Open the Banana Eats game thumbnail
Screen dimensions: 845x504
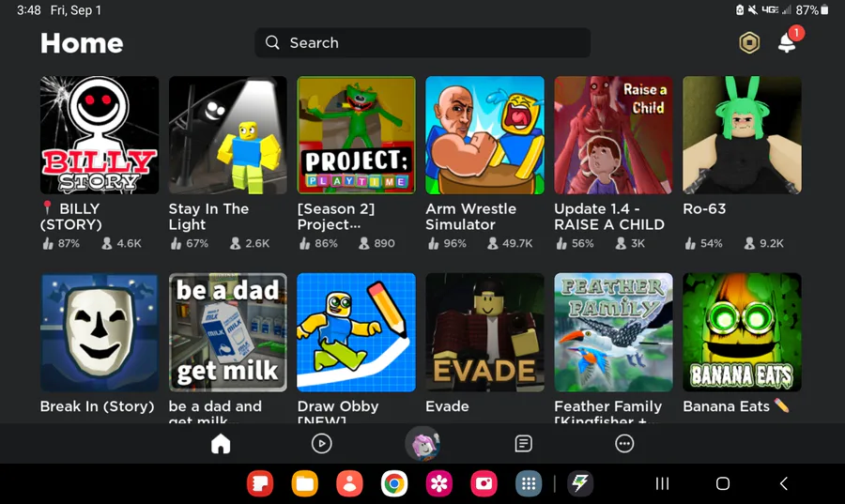(x=742, y=332)
